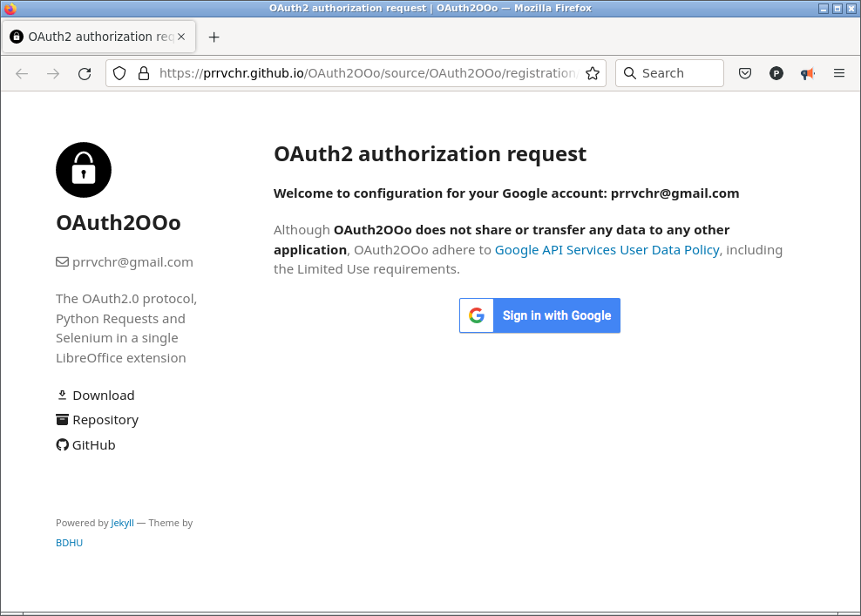Open the Download link in sidebar
Screen dimensions: 861x616
click(x=103, y=396)
